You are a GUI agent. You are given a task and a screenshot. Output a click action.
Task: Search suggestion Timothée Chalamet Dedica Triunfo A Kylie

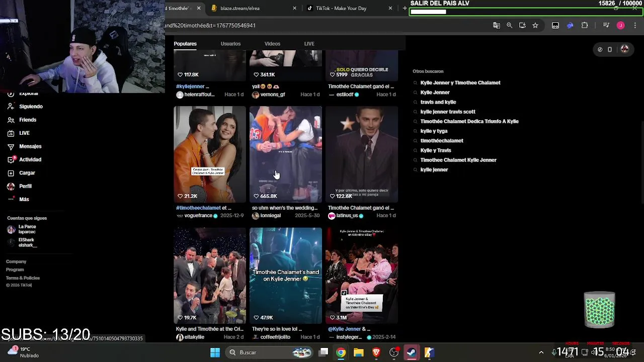point(469,121)
